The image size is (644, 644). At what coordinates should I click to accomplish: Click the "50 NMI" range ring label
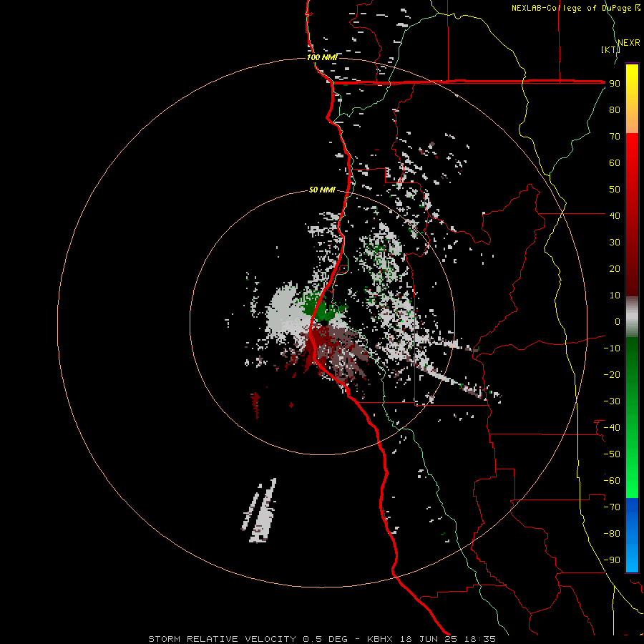[x=322, y=190]
